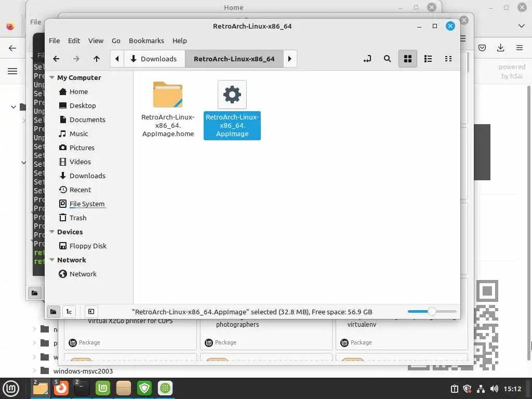Adjust the icon zoom slider
The width and height of the screenshot is (532, 399).
pyautogui.click(x=432, y=311)
